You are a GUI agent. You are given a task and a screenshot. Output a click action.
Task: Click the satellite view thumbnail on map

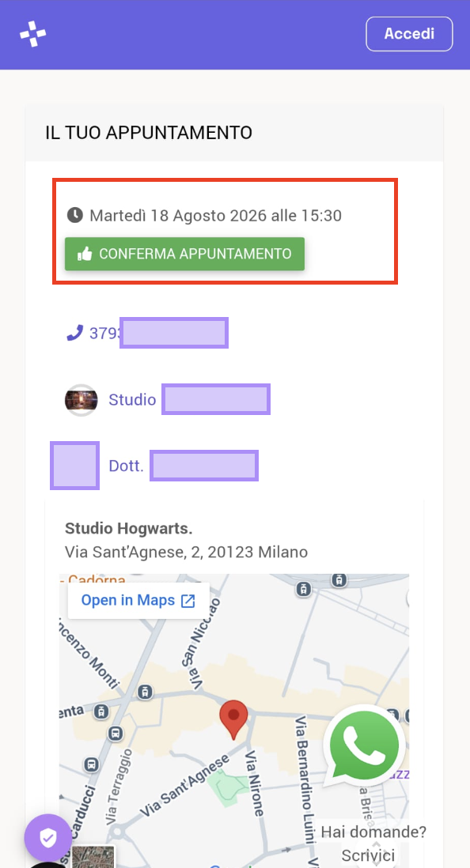93,857
